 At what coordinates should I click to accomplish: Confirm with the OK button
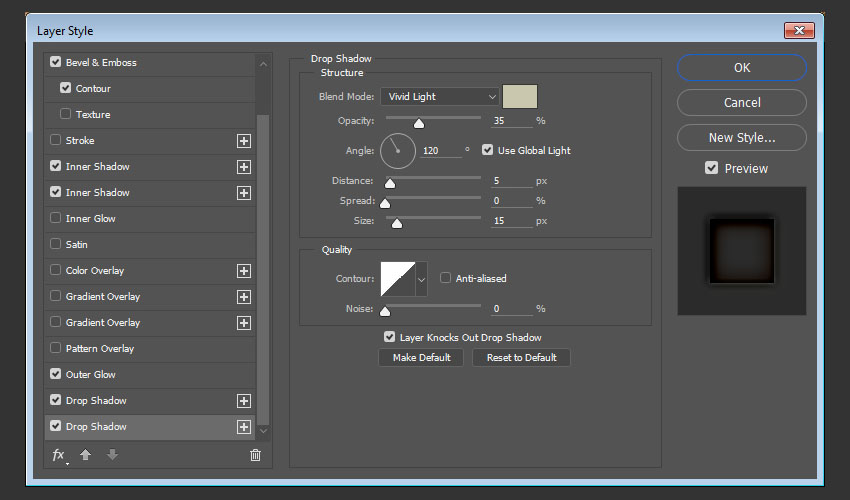[742, 68]
